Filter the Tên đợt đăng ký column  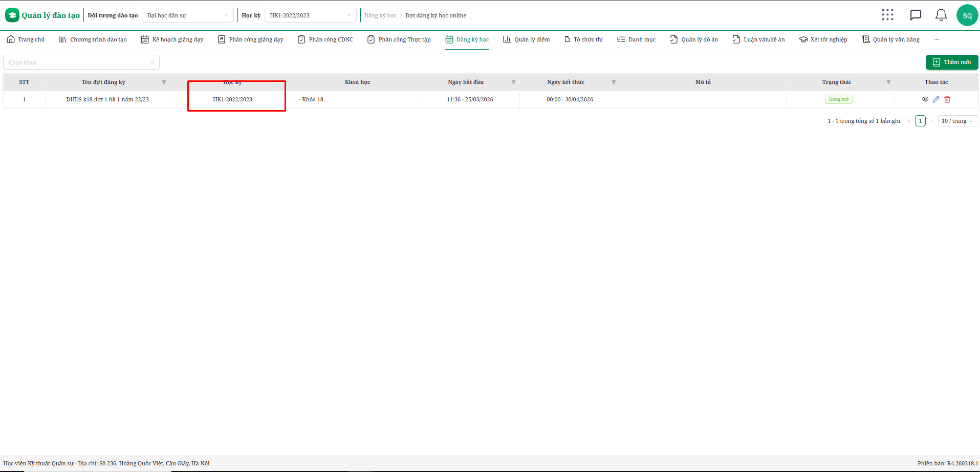164,82
